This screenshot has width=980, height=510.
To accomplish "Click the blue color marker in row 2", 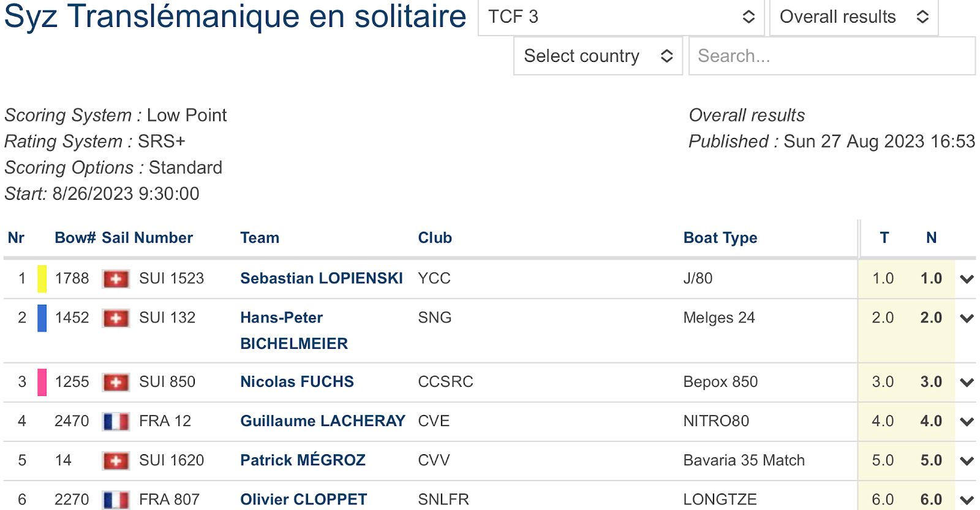I will 42,318.
